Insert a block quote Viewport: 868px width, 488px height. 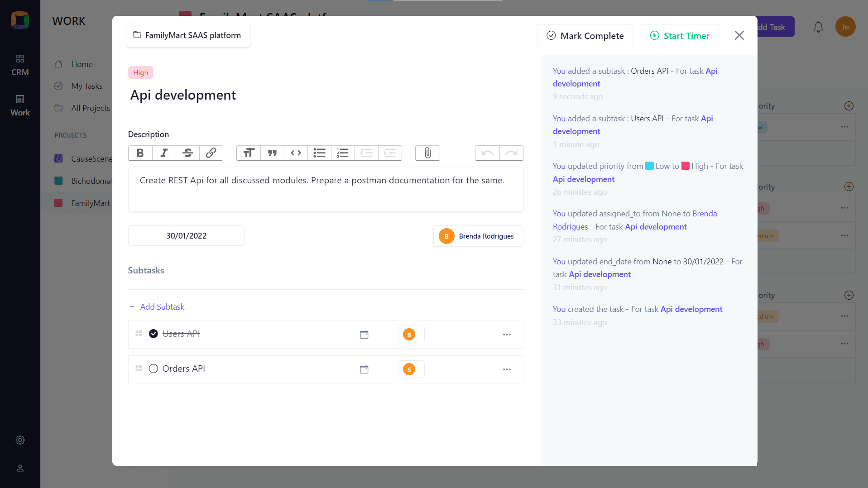tap(272, 153)
